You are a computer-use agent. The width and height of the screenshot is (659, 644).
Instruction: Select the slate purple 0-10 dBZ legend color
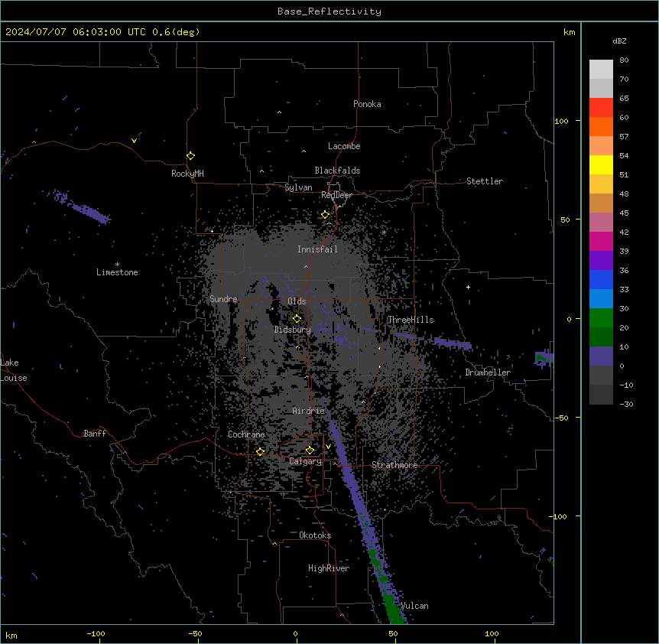click(601, 356)
